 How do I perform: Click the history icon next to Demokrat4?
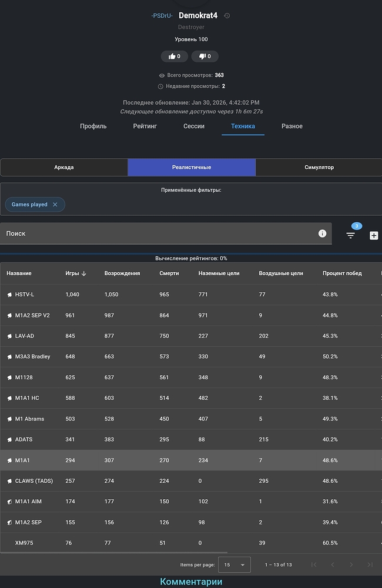click(227, 16)
